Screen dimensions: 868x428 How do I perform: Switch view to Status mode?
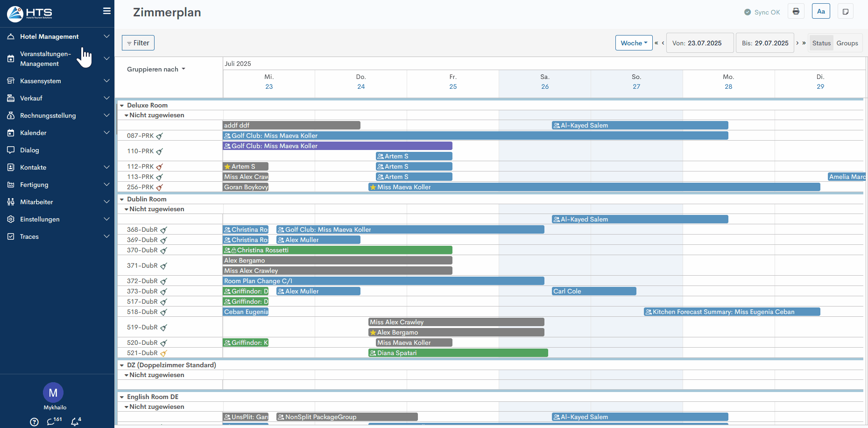(821, 43)
